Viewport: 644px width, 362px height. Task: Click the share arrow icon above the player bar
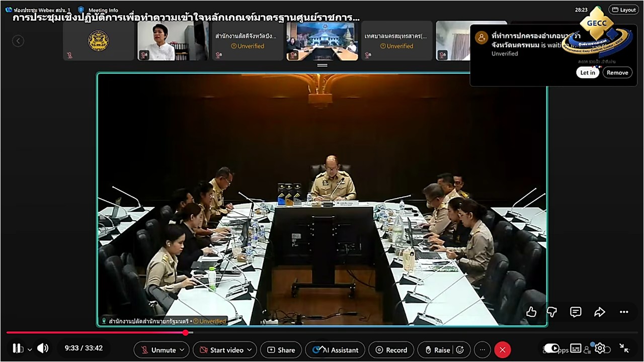[599, 312]
